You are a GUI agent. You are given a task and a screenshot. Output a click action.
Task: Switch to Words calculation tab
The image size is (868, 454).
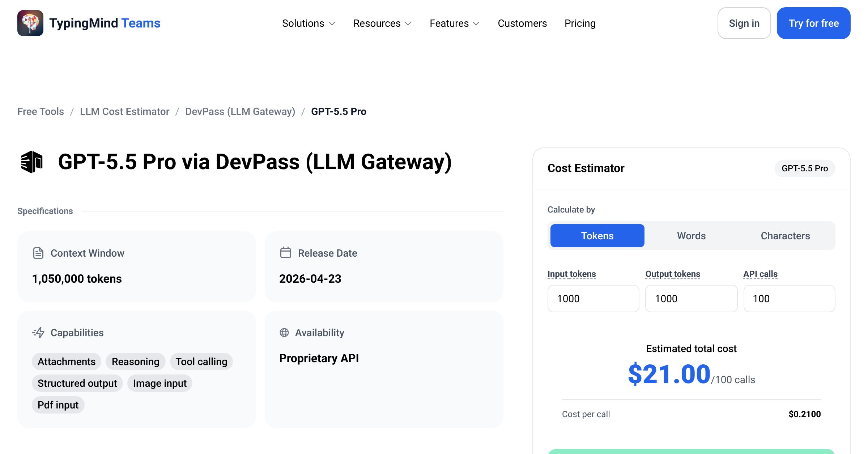pos(692,236)
